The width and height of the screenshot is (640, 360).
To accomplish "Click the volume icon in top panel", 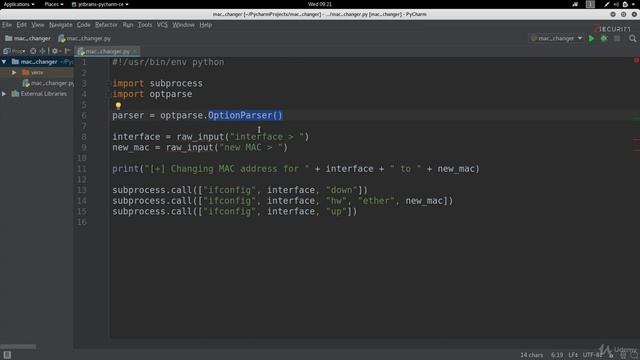I will tap(616, 4).
